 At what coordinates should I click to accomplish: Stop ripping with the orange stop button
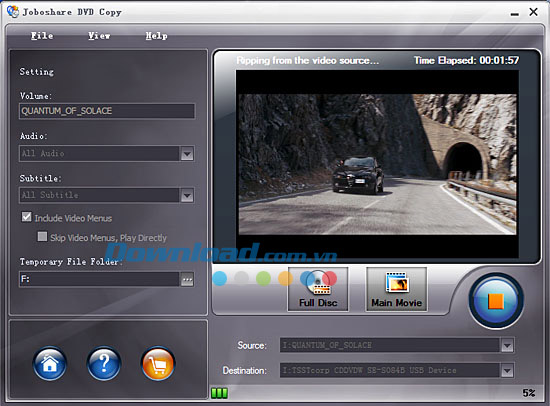(496, 301)
